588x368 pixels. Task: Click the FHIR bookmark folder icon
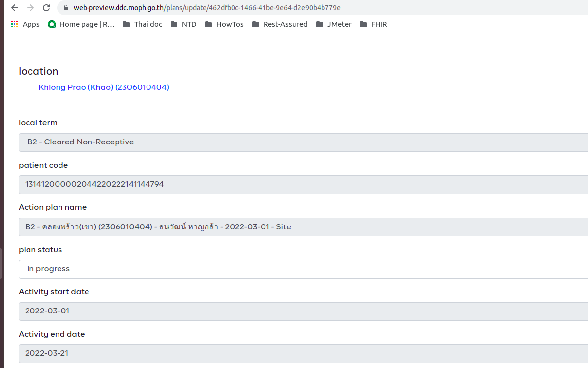363,24
